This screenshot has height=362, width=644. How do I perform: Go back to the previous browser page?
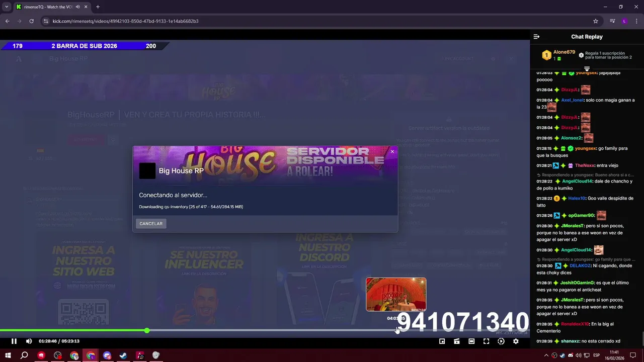pos(7,21)
